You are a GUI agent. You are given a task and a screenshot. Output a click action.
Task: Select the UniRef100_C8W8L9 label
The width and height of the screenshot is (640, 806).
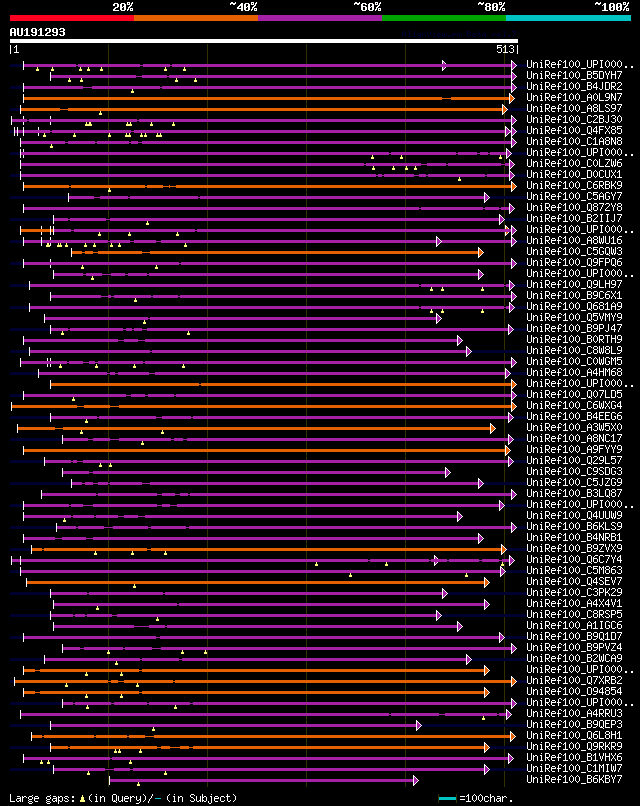[x=574, y=350]
